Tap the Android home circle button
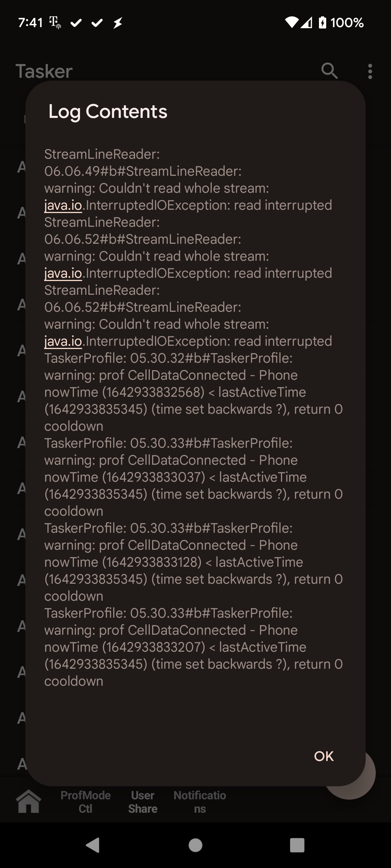The width and height of the screenshot is (391, 868). click(195, 845)
